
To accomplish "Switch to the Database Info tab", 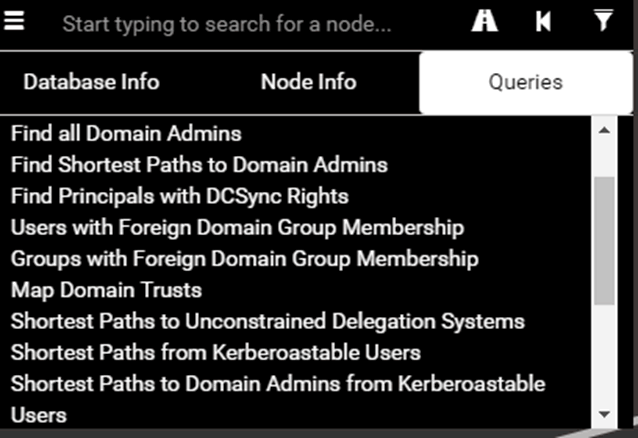I will point(92,82).
